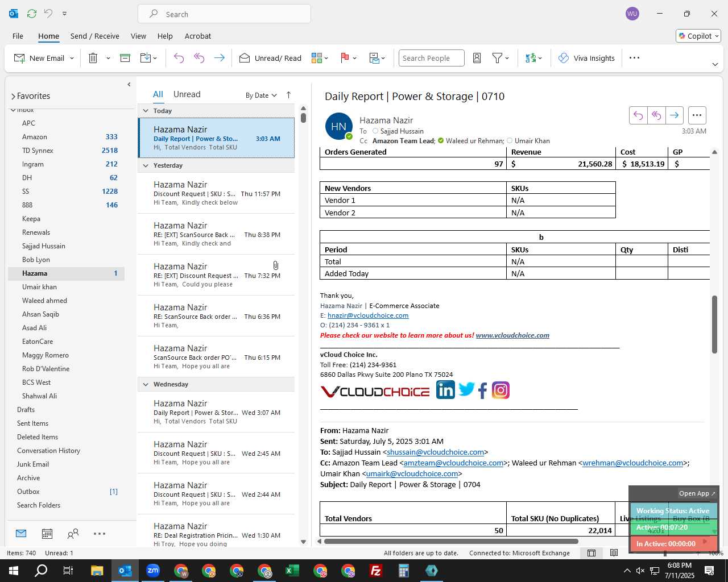Toggle Unread/Read status
Viewport: 728px width, 582px height.
point(270,58)
